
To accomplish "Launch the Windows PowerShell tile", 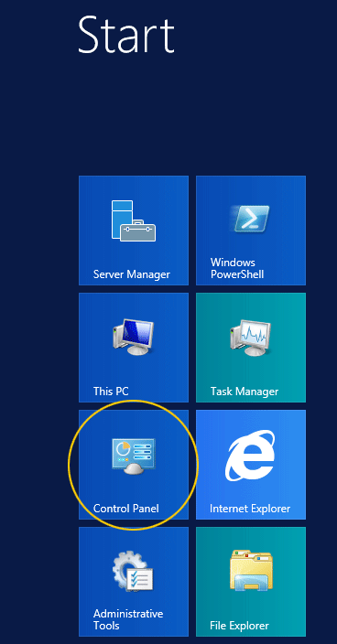I will coord(251,231).
